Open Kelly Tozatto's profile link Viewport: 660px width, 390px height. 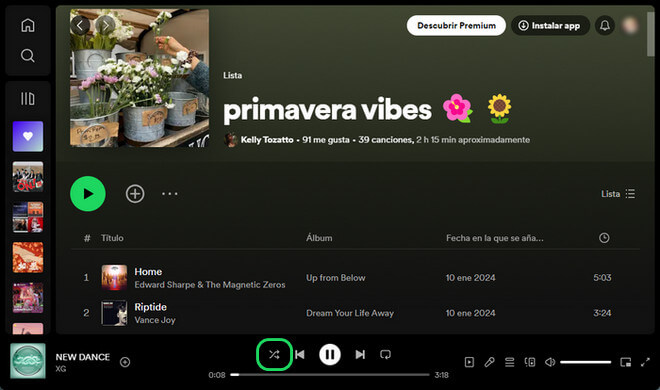point(267,140)
